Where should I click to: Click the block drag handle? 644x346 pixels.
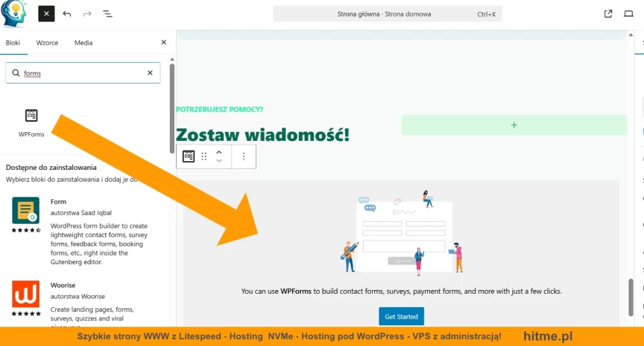coord(204,156)
